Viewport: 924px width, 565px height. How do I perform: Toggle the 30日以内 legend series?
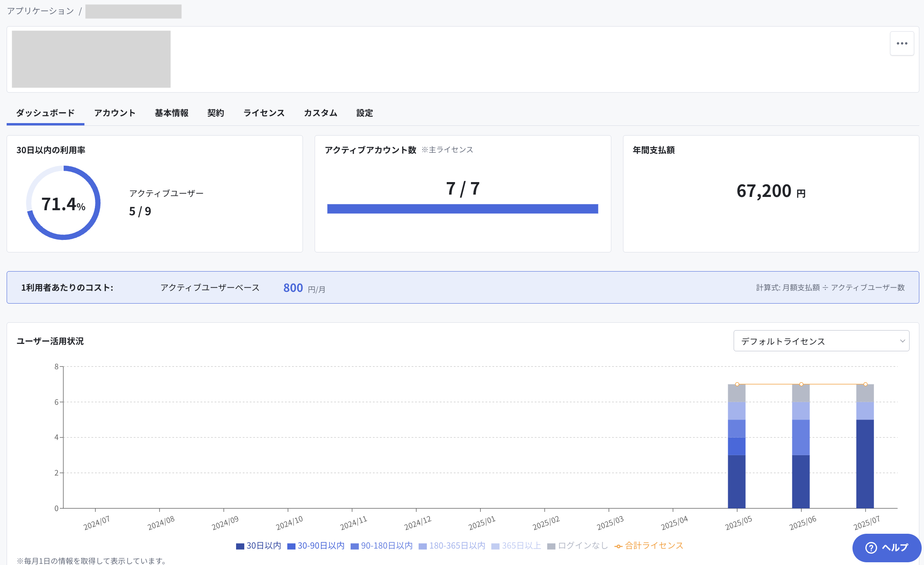tap(258, 546)
